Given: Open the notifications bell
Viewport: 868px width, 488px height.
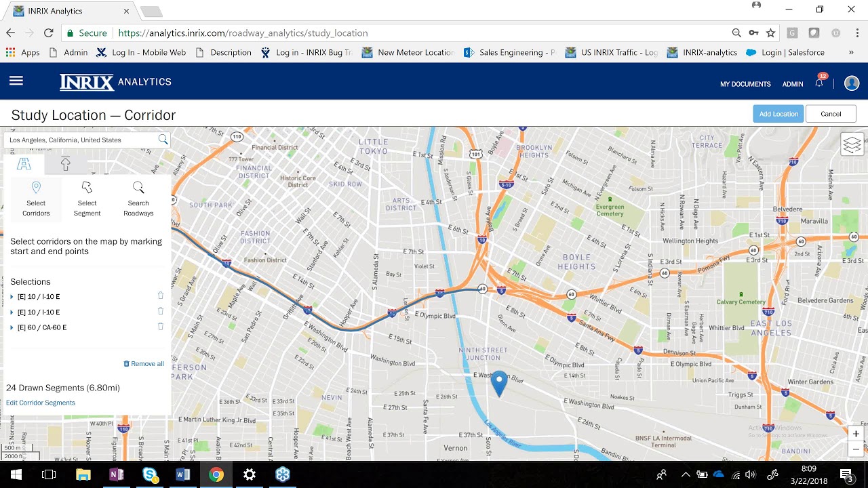Looking at the screenshot, I should click(819, 83).
